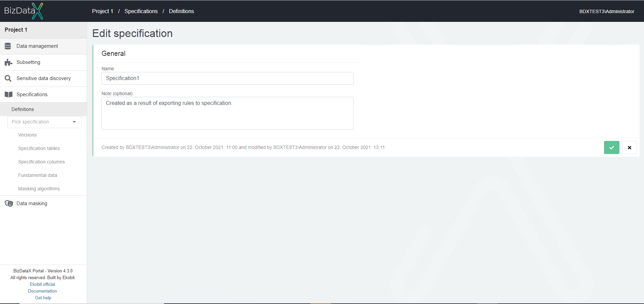Open the Ekobit official link
Viewport: 644px width, 304px height.
click(x=42, y=284)
